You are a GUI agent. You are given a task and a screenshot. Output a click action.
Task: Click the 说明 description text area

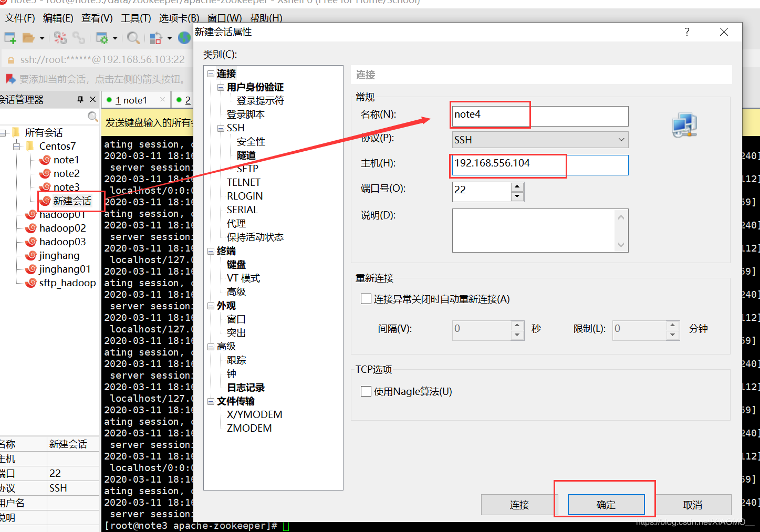tap(540, 231)
